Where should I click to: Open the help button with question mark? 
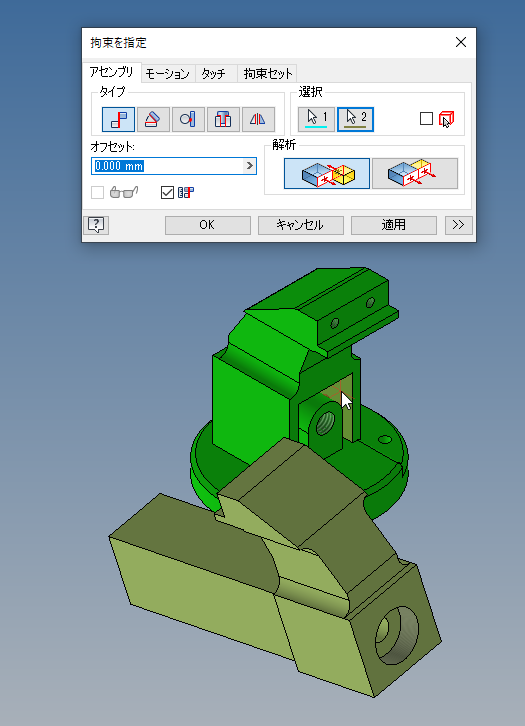tap(96, 225)
